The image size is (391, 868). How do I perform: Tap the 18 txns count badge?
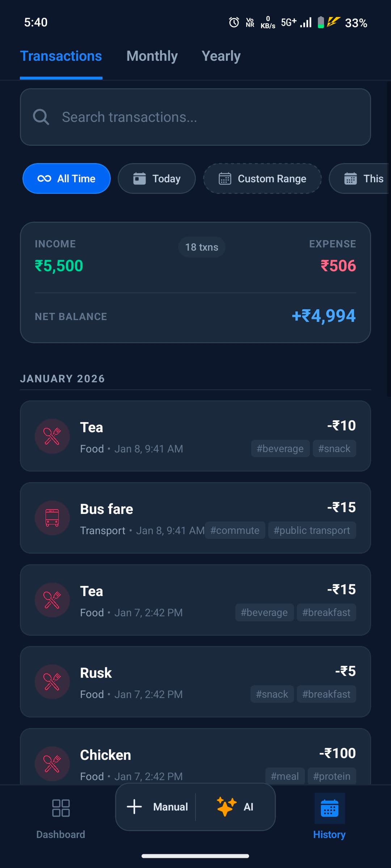[202, 247]
